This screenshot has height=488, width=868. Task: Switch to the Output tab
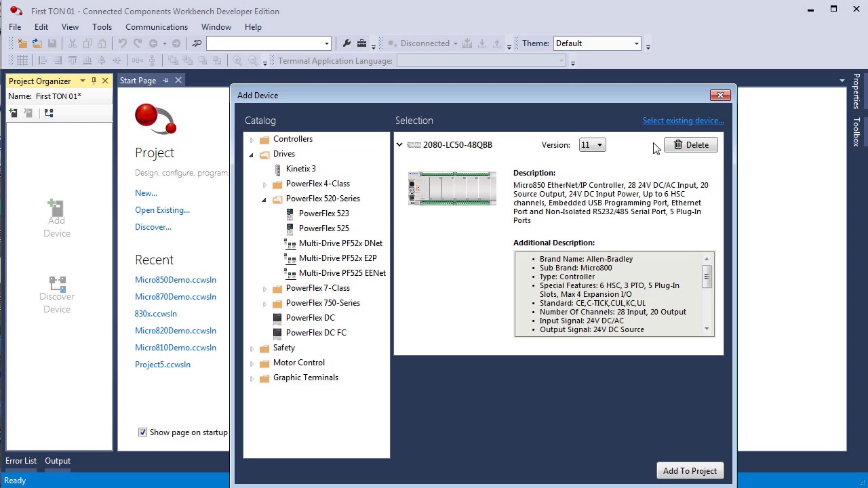coord(58,461)
